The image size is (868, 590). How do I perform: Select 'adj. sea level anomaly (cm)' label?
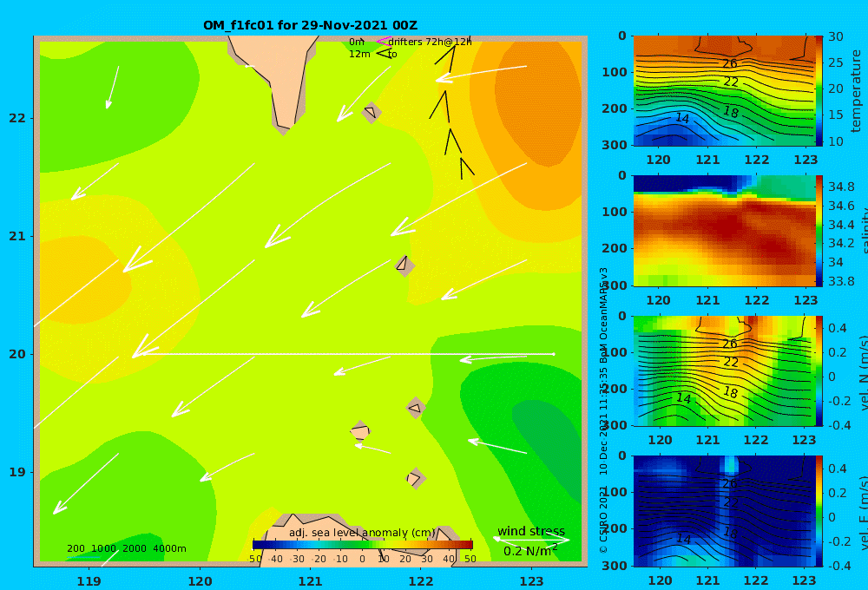(362, 533)
